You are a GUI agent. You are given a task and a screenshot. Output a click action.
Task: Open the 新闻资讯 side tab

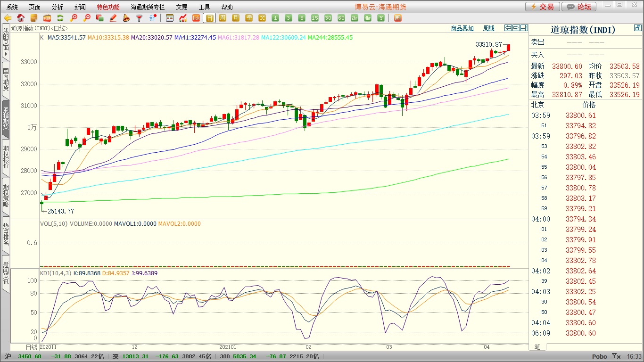pos(6,273)
